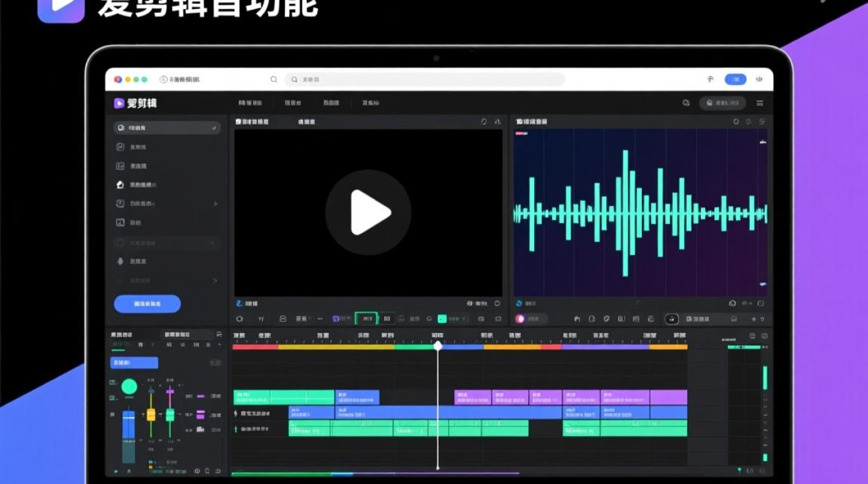
Task: Click the green fader handle in the mixer
Action: point(170,414)
